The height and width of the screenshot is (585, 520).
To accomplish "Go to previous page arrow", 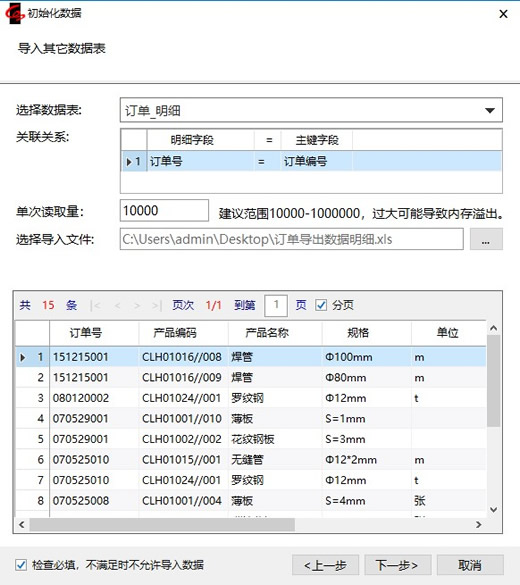I will (117, 306).
